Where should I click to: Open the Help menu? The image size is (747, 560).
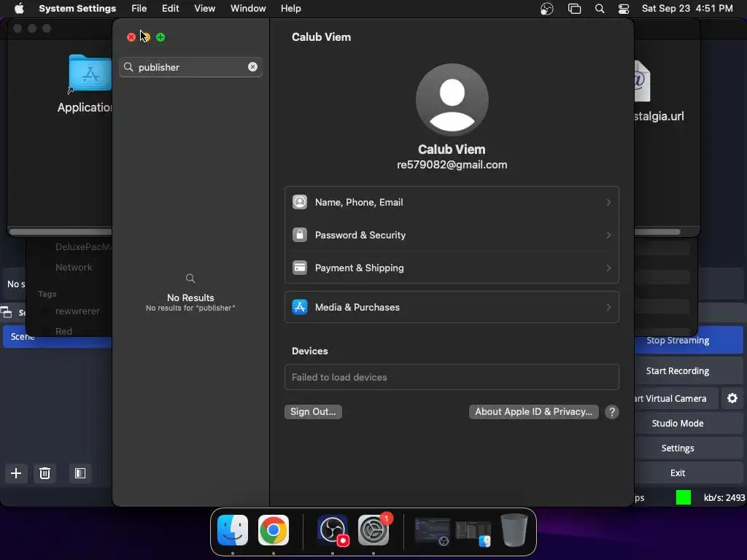tap(290, 9)
